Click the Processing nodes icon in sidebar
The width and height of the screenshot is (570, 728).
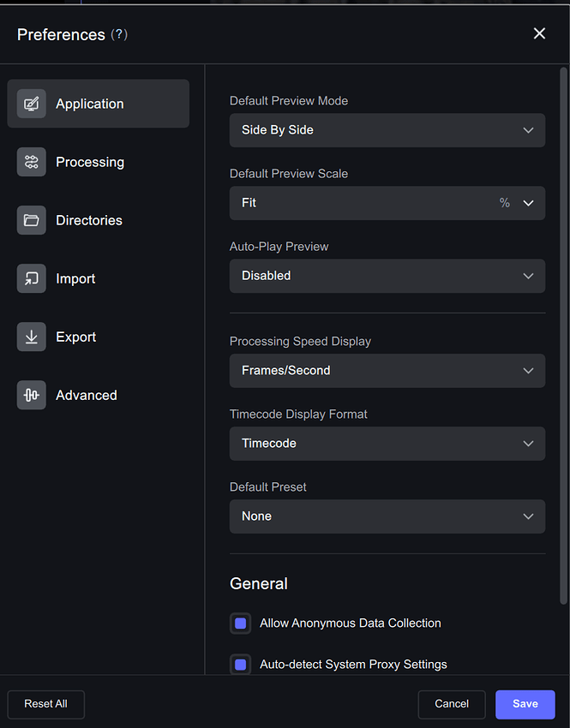(31, 162)
